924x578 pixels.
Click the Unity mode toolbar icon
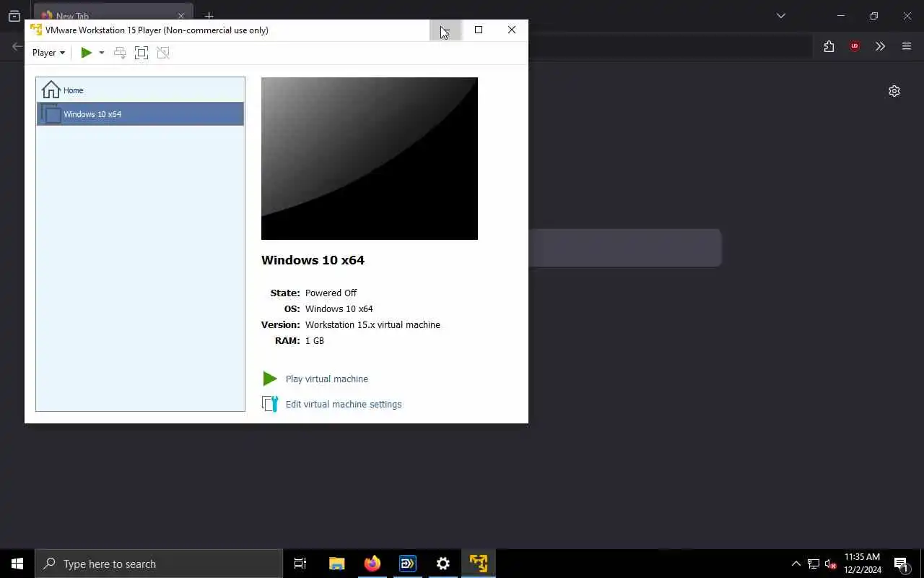(x=163, y=53)
